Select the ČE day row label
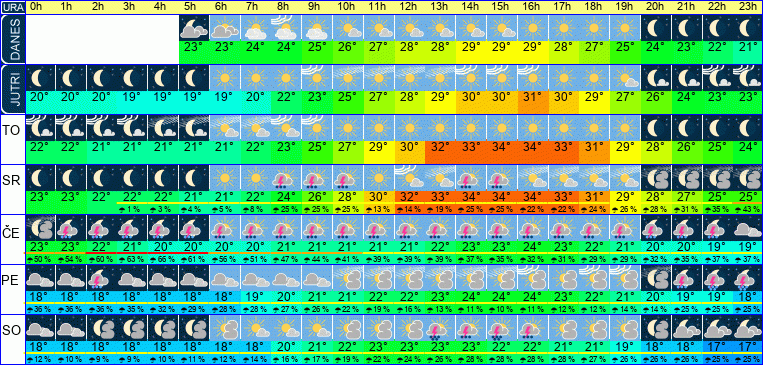 (11, 231)
